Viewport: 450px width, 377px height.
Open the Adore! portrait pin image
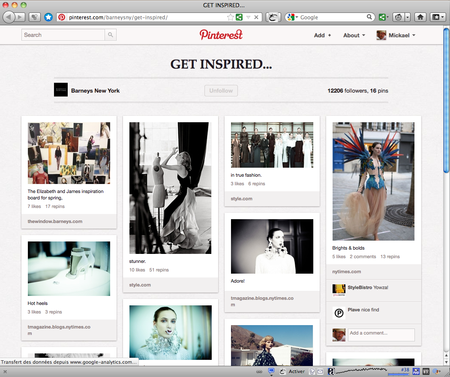(272, 246)
